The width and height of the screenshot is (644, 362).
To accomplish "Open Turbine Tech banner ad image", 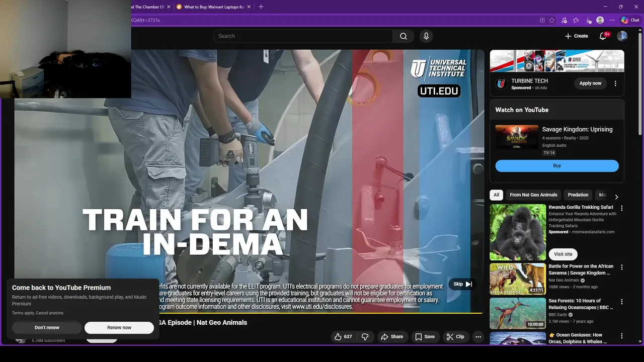I will click(557, 61).
